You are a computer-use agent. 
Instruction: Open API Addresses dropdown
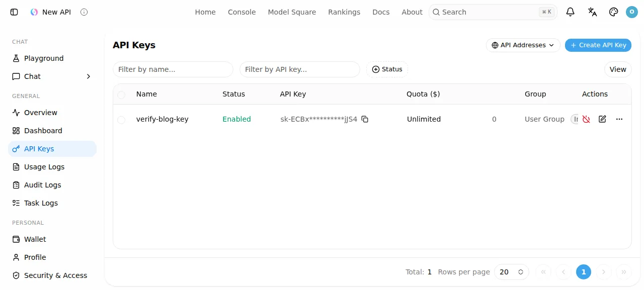tap(523, 45)
